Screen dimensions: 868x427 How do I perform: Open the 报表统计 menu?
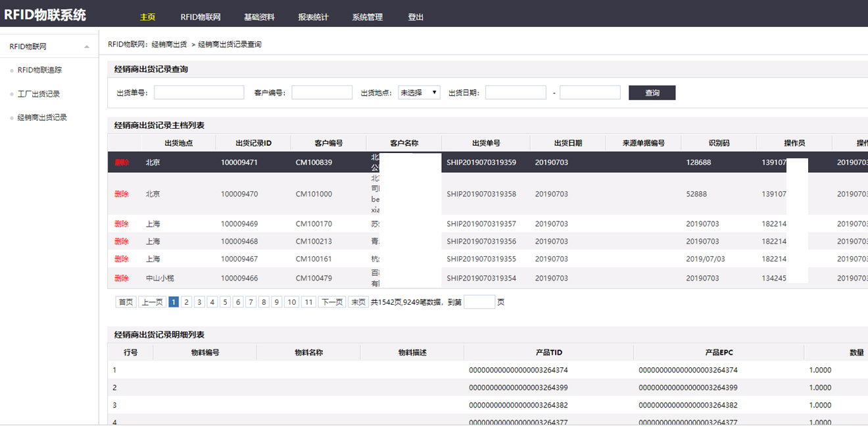point(313,17)
